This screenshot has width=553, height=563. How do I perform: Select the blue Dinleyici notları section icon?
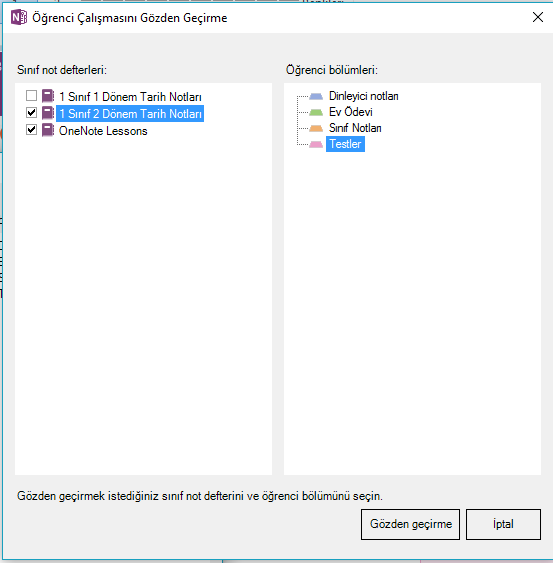point(316,96)
